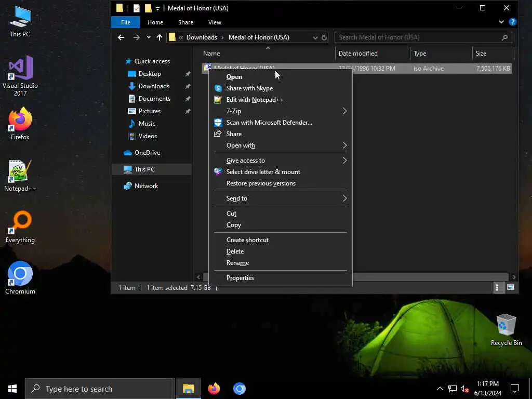
Task: Choose Select drive letter & mount
Action: (281, 171)
